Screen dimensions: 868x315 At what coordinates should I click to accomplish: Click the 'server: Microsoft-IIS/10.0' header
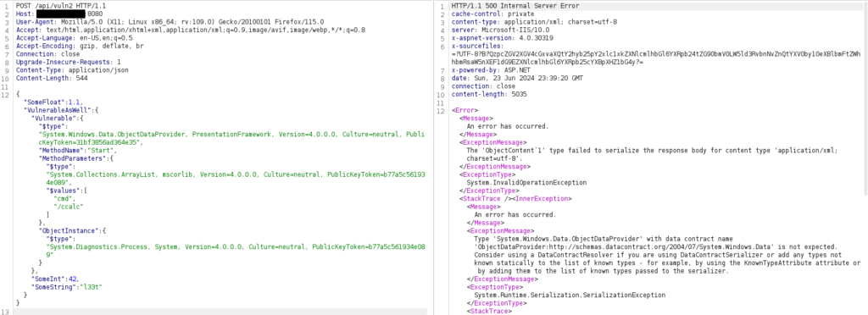click(500, 30)
